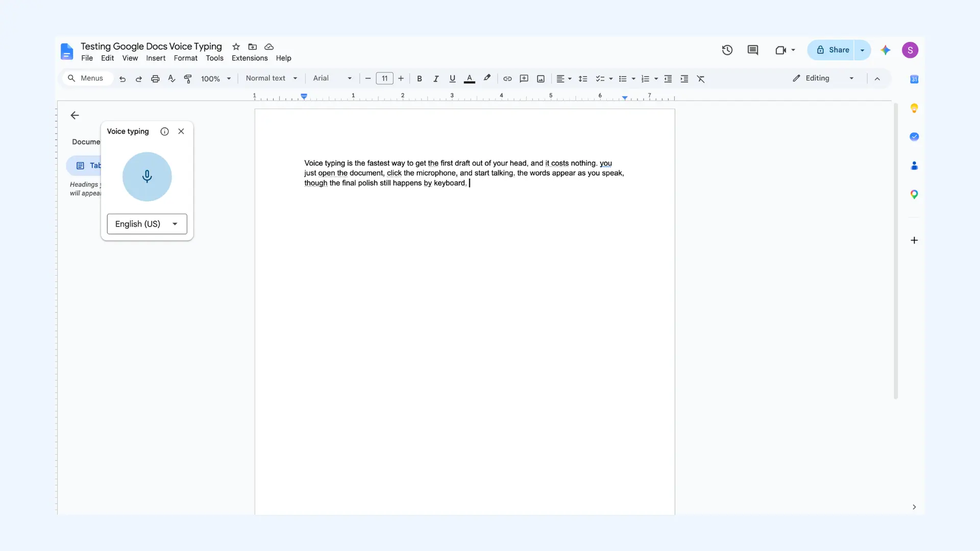Screen dimensions: 980x551
Task: Toggle bold formatting
Action: [420, 79]
